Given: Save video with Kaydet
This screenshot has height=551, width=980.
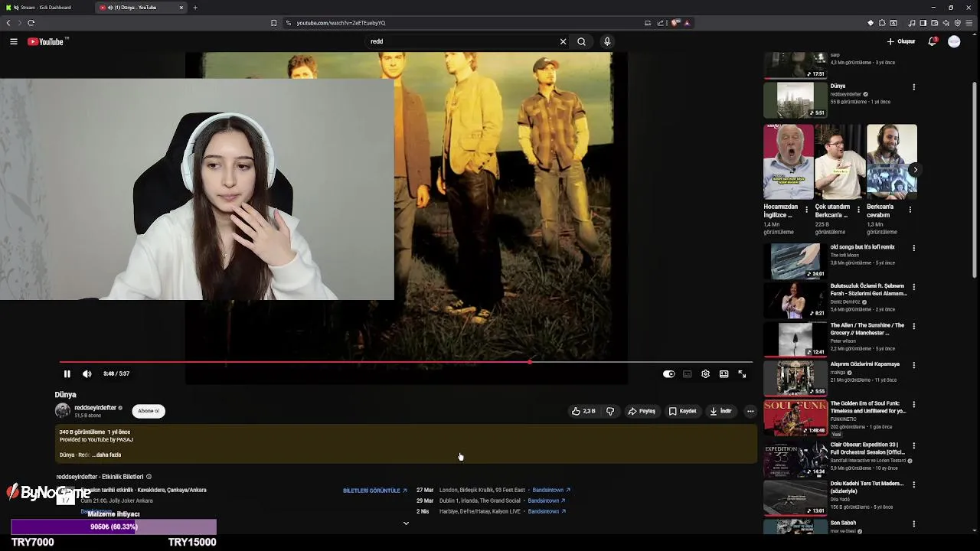Looking at the screenshot, I should tap(682, 411).
